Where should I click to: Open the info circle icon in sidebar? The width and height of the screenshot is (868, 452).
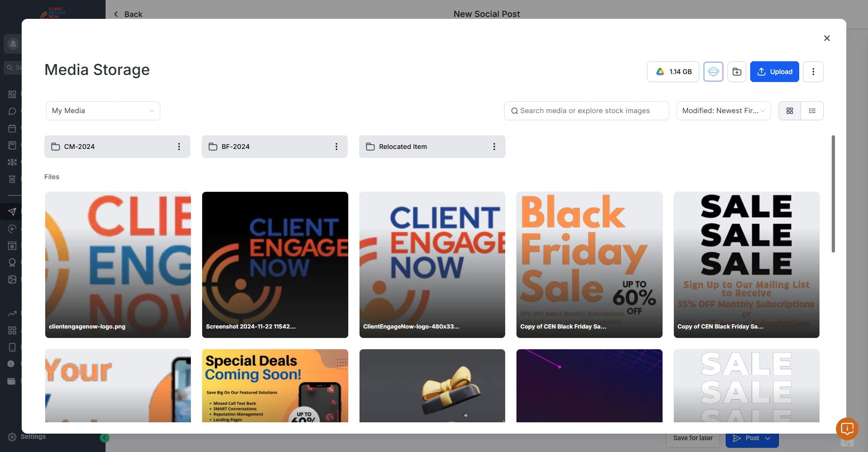[x=11, y=364]
